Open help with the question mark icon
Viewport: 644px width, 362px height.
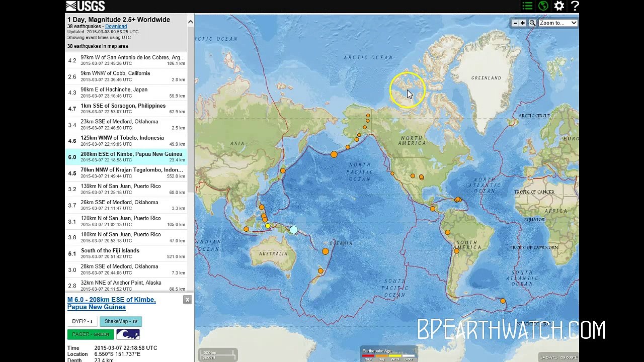575,6
